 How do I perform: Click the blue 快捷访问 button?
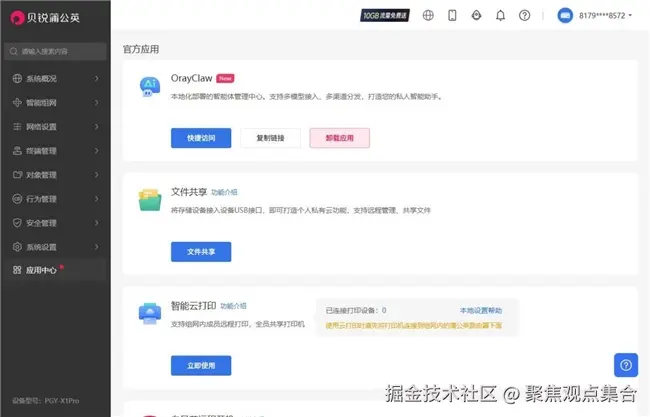tap(201, 138)
